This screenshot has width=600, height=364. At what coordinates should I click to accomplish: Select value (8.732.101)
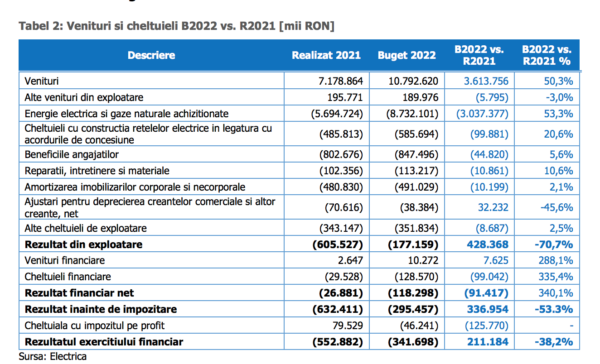point(412,114)
